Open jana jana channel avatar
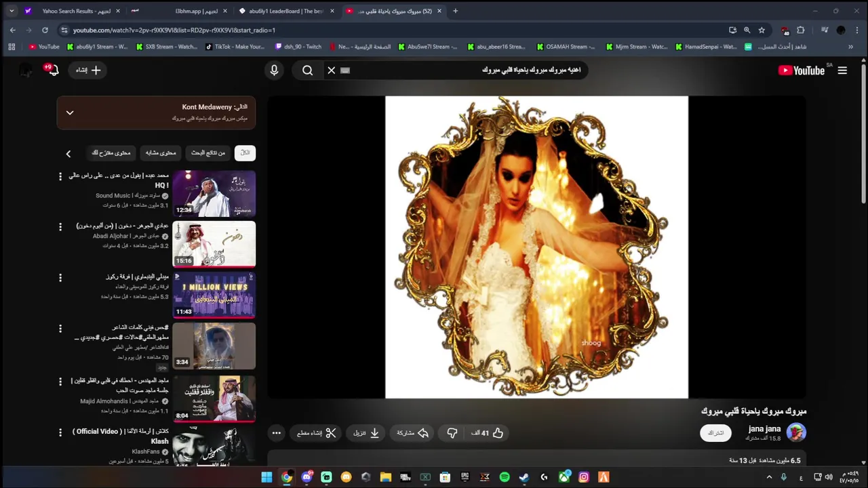Image resolution: width=868 pixels, height=488 pixels. point(796,432)
